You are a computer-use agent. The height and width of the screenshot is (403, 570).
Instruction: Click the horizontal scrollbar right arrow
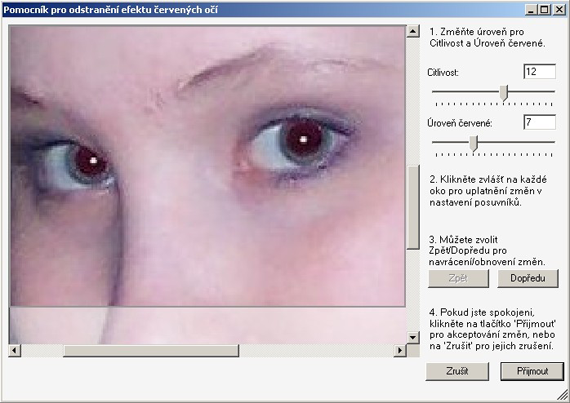click(400, 351)
